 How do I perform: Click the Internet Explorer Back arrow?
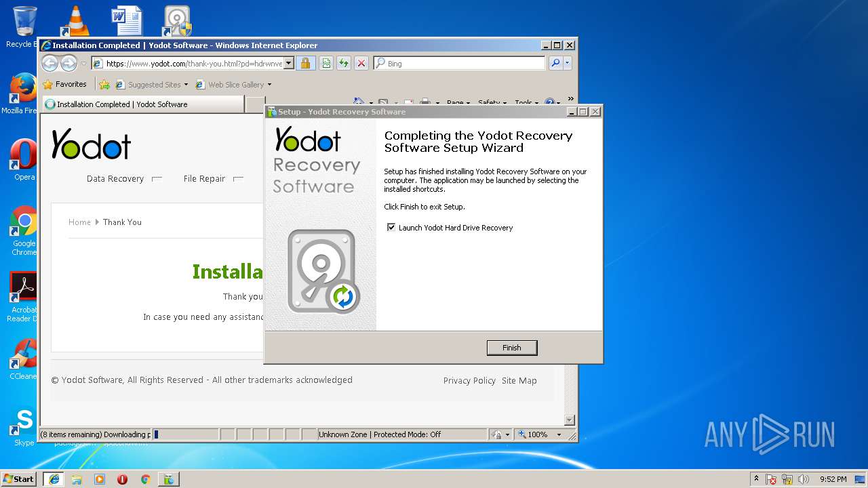click(x=50, y=64)
